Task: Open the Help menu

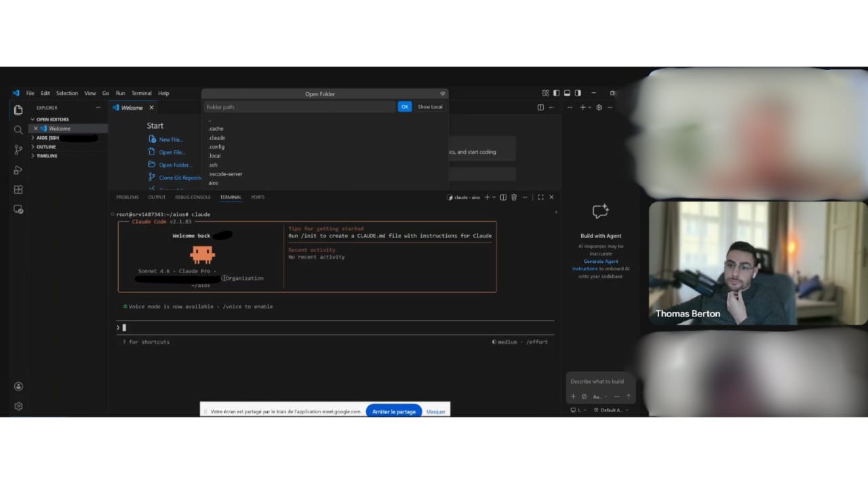Action: click(x=163, y=93)
